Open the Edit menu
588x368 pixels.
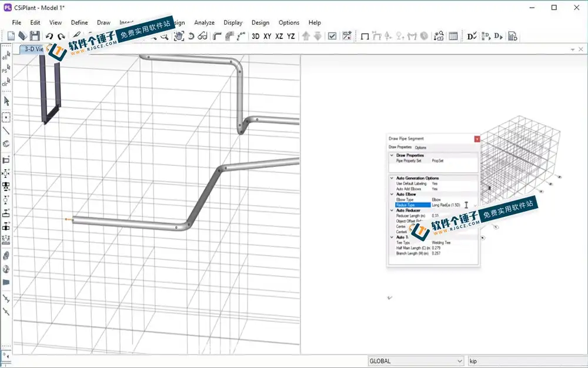(35, 22)
